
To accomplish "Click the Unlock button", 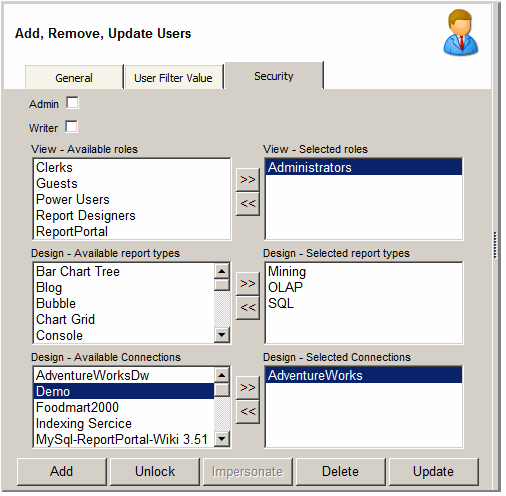I will pos(155,471).
